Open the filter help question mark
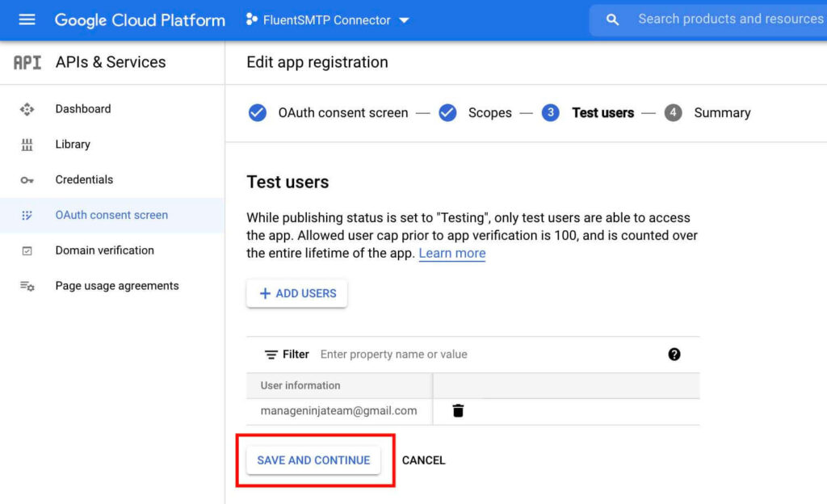Image resolution: width=827 pixels, height=504 pixels. [x=674, y=355]
